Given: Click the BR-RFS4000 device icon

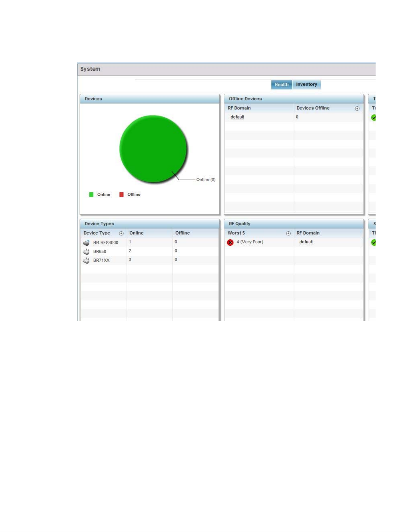Looking at the screenshot, I should point(86,243).
